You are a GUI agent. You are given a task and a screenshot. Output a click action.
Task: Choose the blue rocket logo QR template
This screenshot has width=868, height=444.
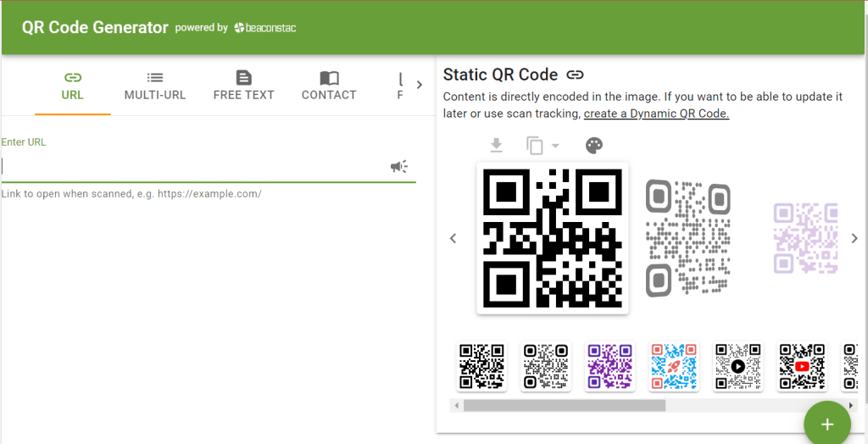coord(674,367)
